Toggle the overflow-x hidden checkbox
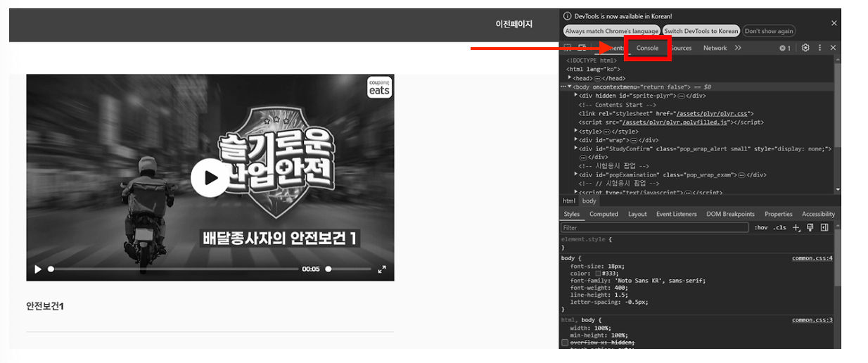The image size is (868, 363). (565, 343)
